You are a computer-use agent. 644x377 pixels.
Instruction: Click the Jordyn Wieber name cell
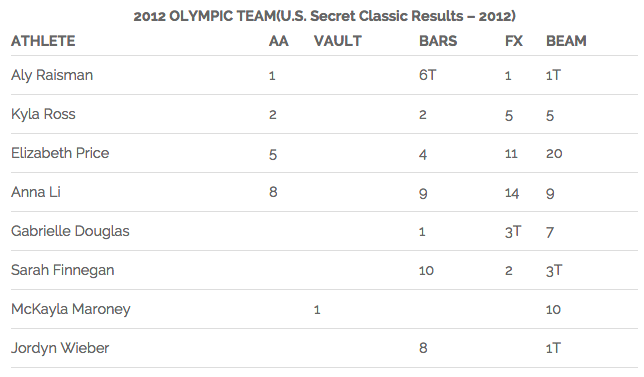(60, 348)
